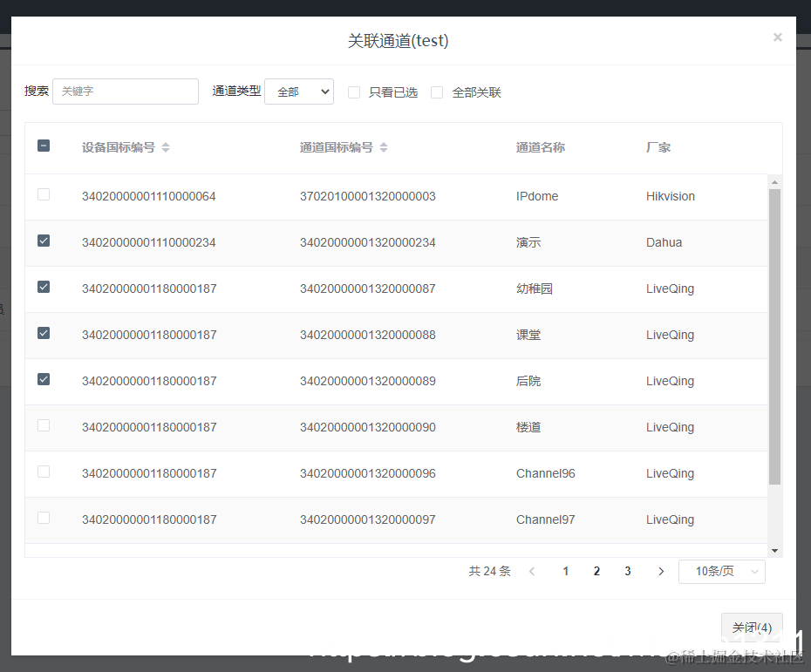The height and width of the screenshot is (672, 811).
Task: Click channel ID 34020000001320000087
Action: coord(368,288)
